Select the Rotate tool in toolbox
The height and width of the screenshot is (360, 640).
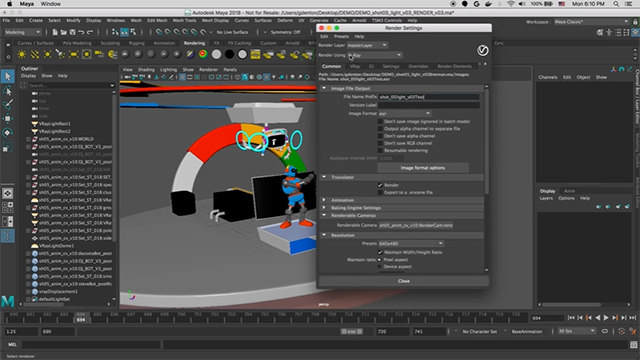tap(7, 133)
